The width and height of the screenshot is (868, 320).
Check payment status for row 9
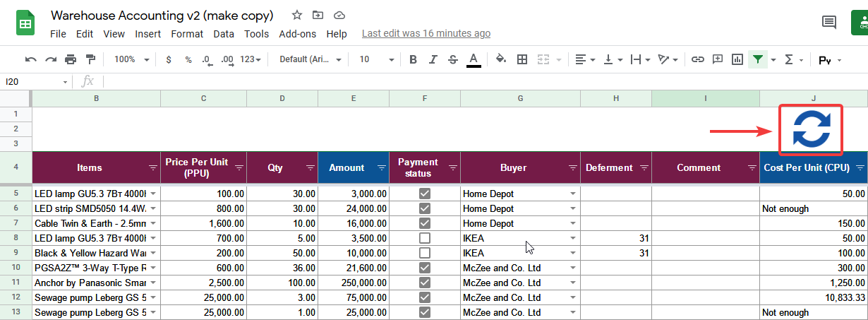[x=425, y=253]
